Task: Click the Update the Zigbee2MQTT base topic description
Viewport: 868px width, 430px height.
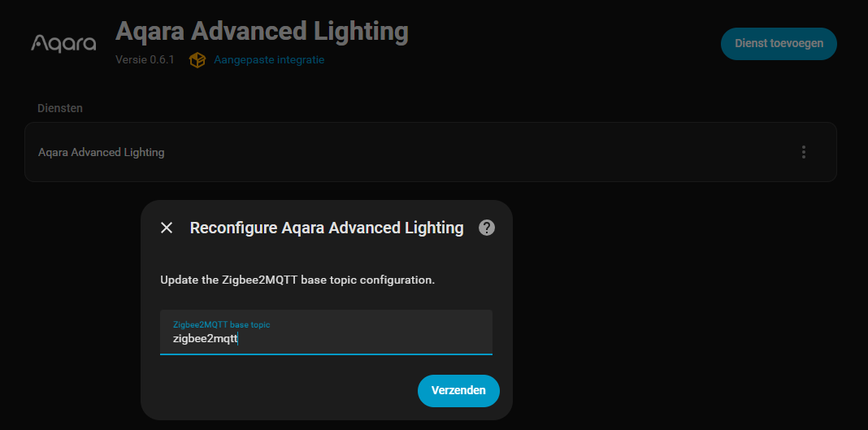Action: pos(297,280)
